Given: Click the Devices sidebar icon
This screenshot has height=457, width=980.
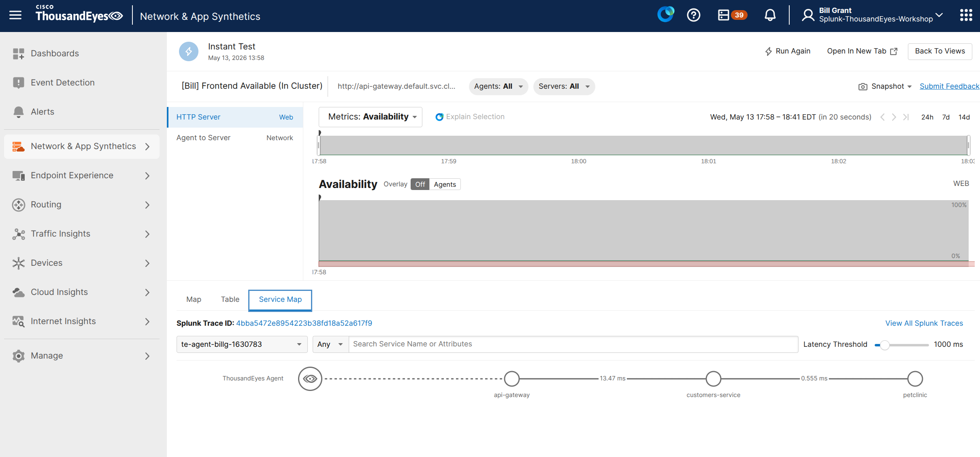Looking at the screenshot, I should (18, 263).
